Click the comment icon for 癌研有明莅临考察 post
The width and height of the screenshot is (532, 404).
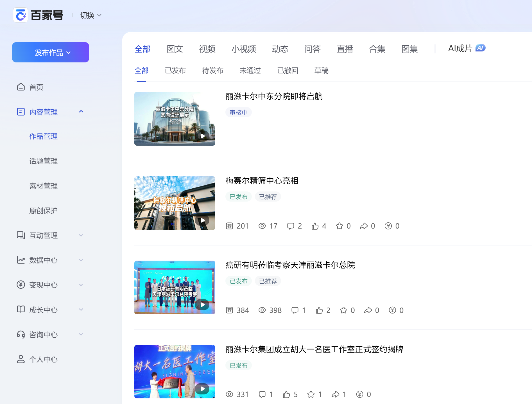tap(295, 310)
